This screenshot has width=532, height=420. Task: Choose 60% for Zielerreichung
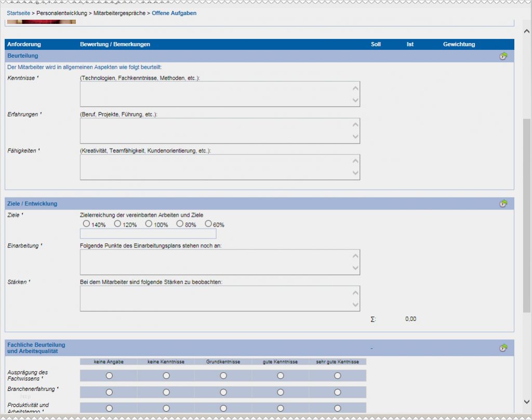pos(208,224)
